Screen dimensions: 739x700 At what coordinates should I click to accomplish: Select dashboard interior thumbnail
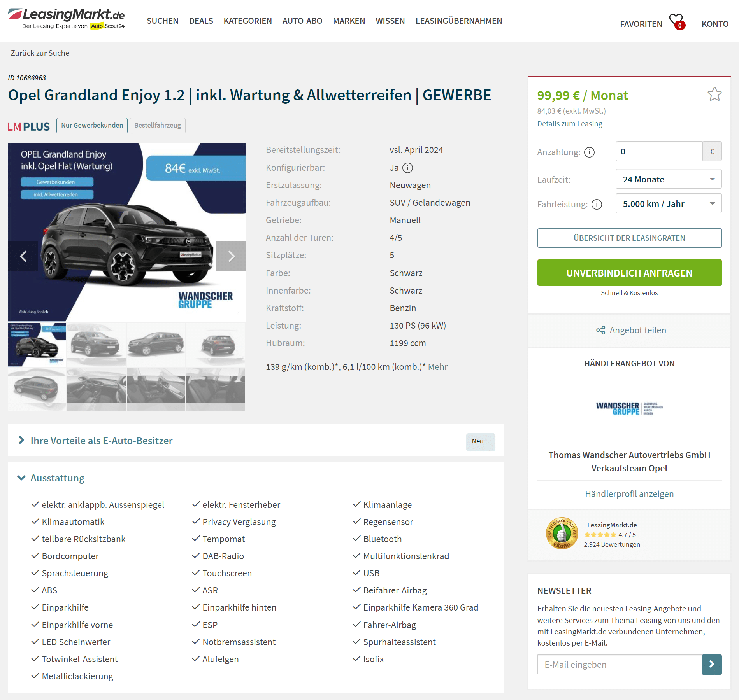coord(96,389)
